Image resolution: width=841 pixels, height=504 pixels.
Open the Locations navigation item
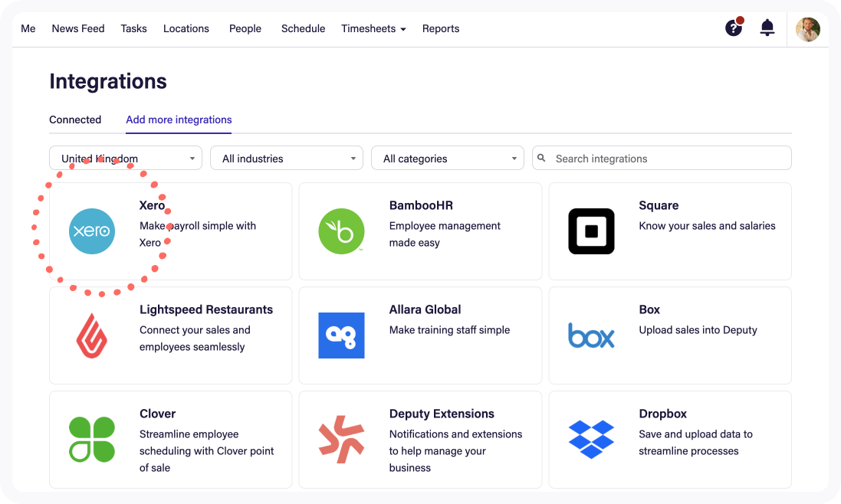coord(186,28)
